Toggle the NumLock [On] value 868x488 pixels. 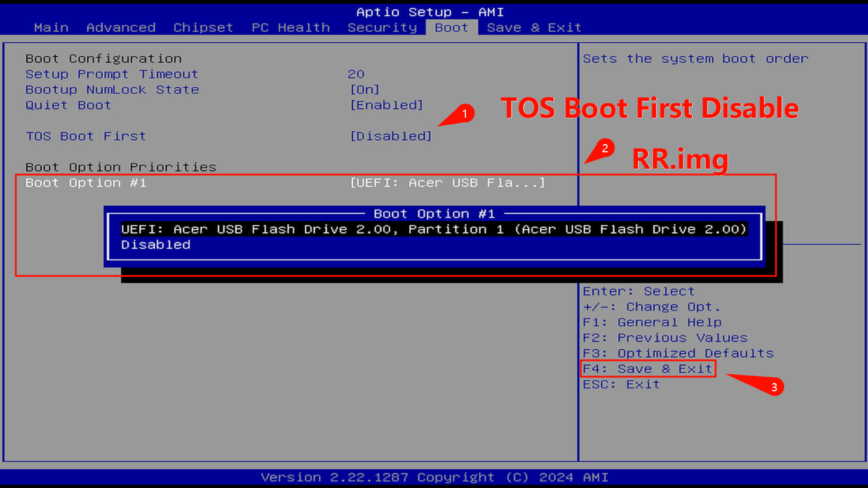[x=365, y=90]
